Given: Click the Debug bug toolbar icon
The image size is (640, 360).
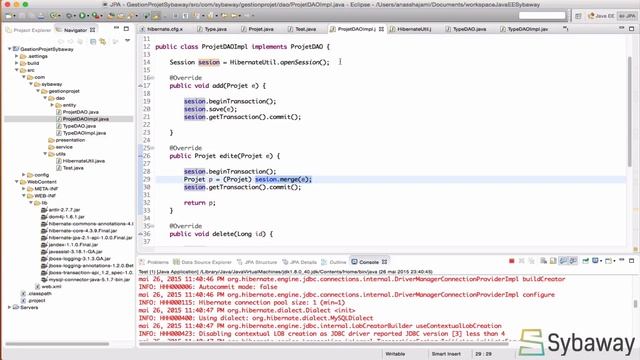Looking at the screenshot, I should 69,16.
